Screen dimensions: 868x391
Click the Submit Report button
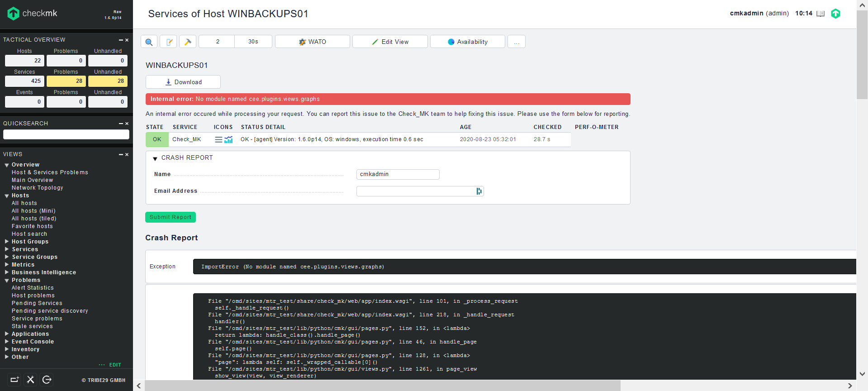click(x=171, y=217)
